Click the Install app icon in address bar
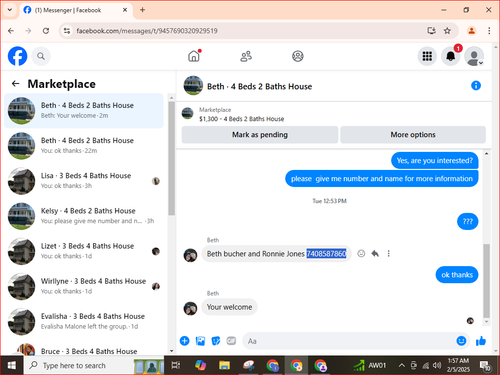 coord(431,31)
